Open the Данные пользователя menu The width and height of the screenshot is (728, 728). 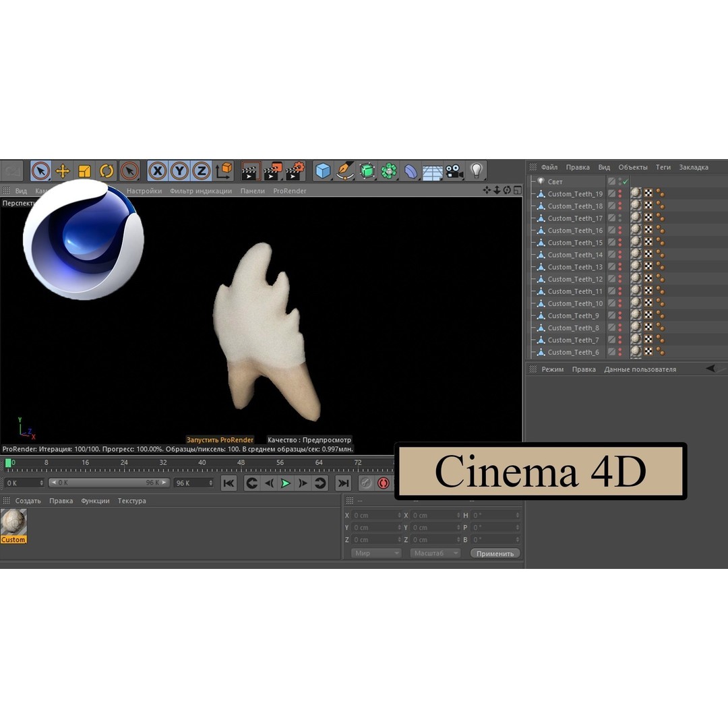tap(640, 369)
